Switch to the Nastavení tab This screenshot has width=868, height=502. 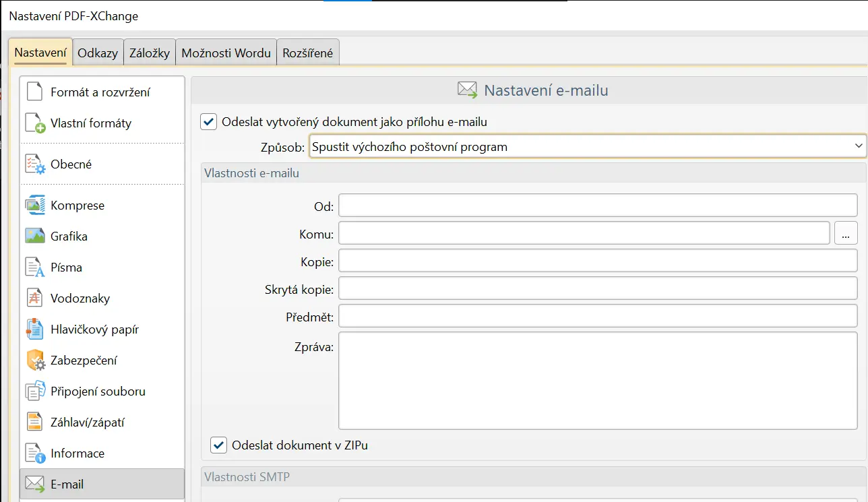pos(40,53)
